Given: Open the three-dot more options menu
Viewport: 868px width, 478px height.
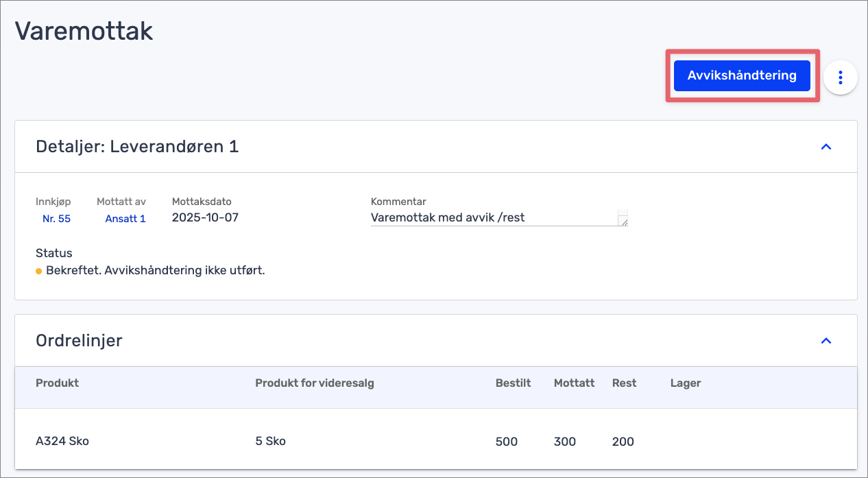Looking at the screenshot, I should point(840,77).
